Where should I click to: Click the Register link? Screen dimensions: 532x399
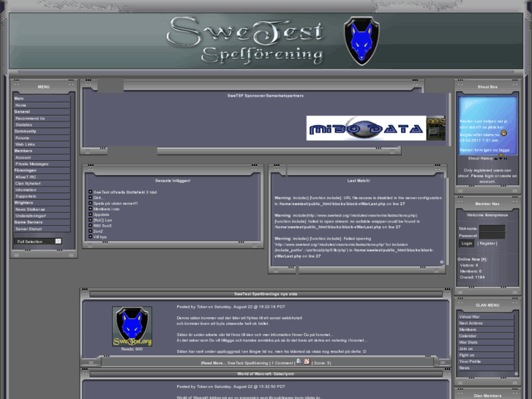(x=487, y=244)
